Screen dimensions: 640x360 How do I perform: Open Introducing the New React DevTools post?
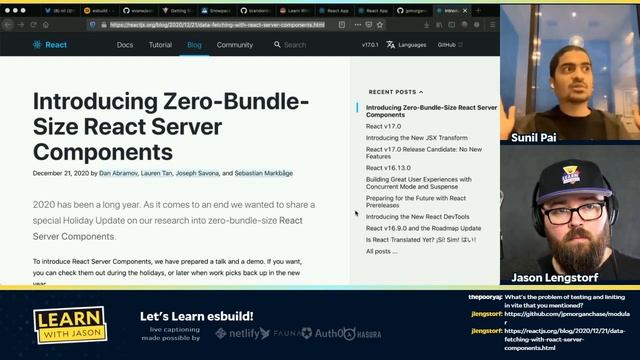pos(418,217)
